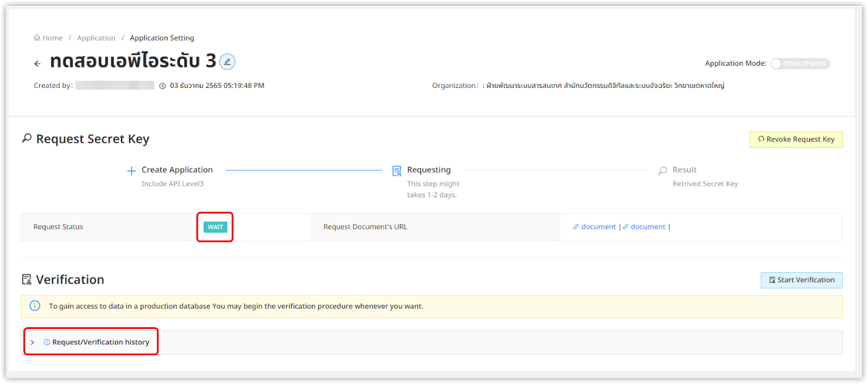Click the info icon in yellow notice
This screenshot has height=384, width=868.
35,306
